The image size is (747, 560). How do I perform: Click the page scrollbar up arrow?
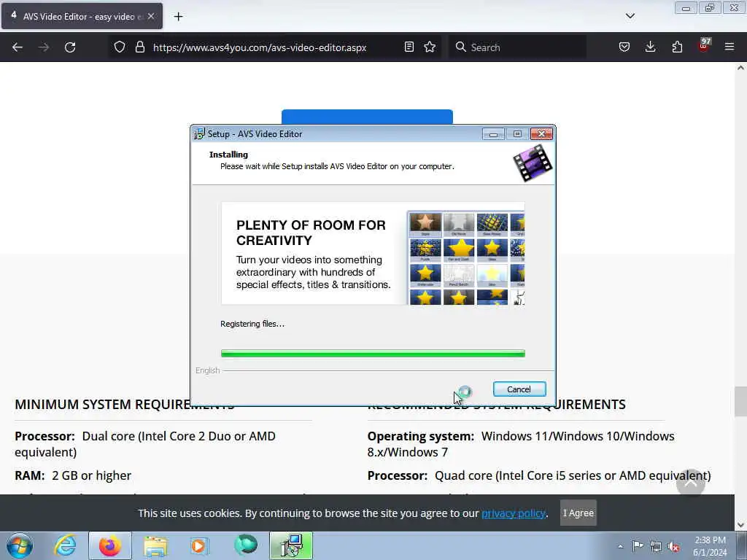[740, 68]
